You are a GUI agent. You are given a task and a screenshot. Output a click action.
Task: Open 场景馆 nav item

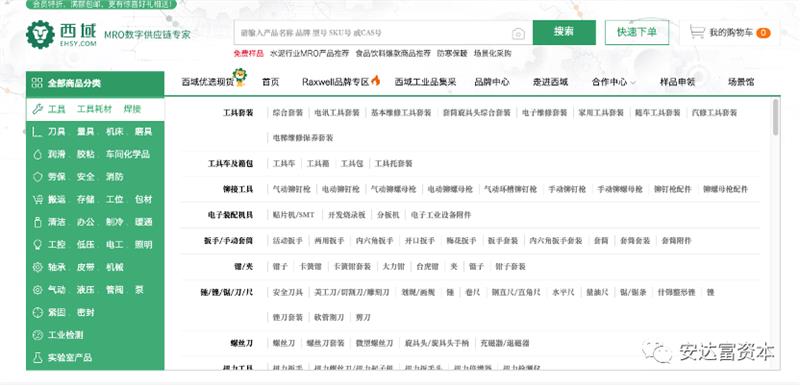pos(741,82)
